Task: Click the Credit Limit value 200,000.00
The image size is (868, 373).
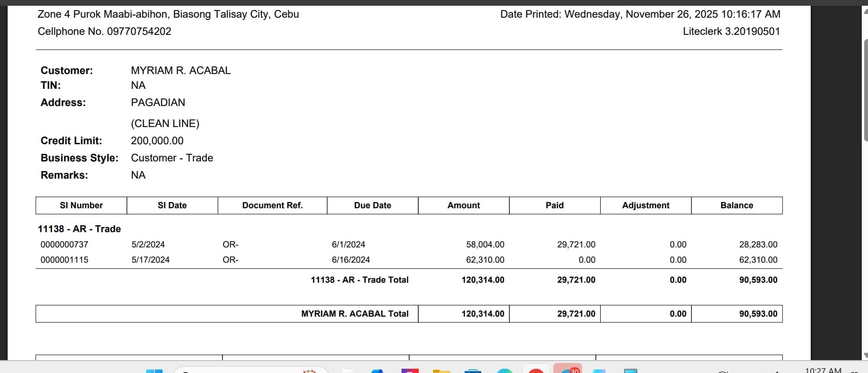Action: tap(157, 141)
